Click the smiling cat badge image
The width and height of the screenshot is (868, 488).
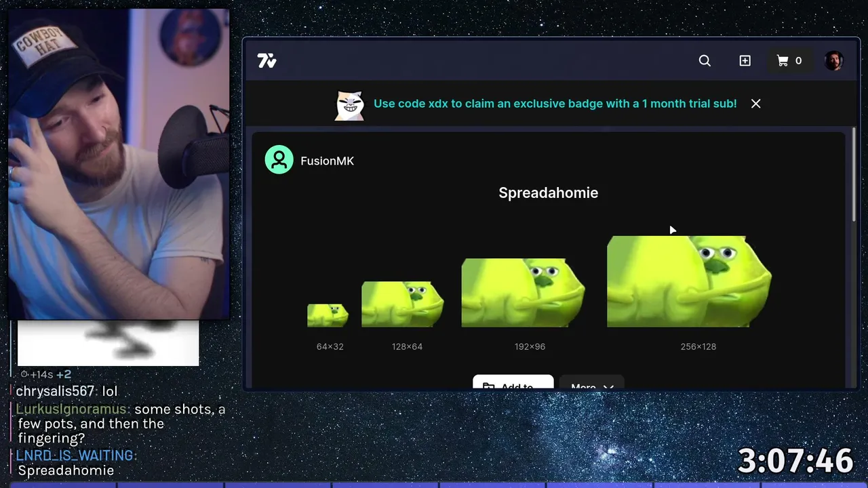[350, 105]
